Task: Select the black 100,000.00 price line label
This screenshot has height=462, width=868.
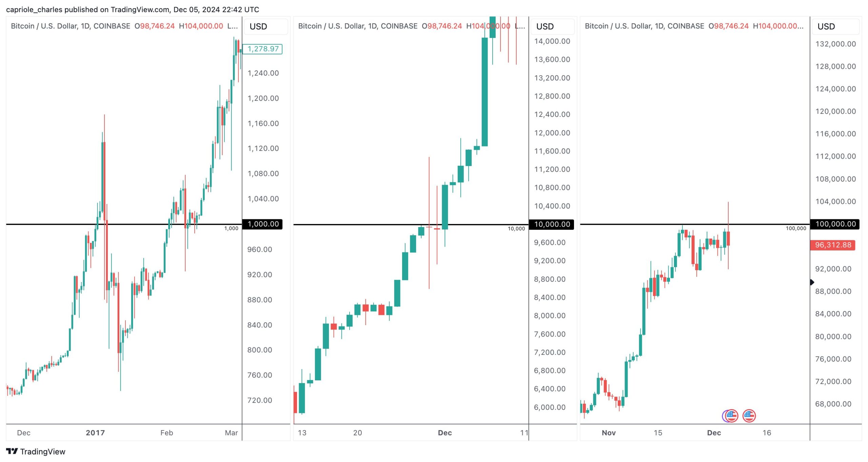Action: click(835, 224)
